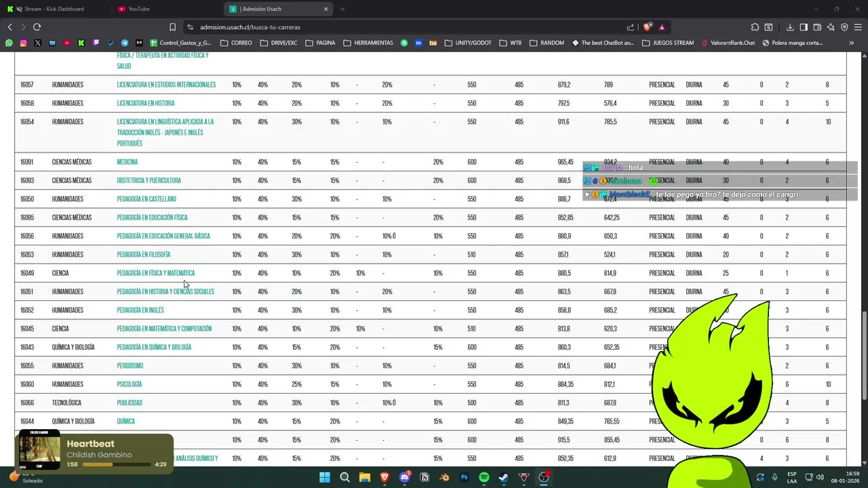
Task: Open the UNITY/GODOT bookmark folder
Action: (x=468, y=43)
